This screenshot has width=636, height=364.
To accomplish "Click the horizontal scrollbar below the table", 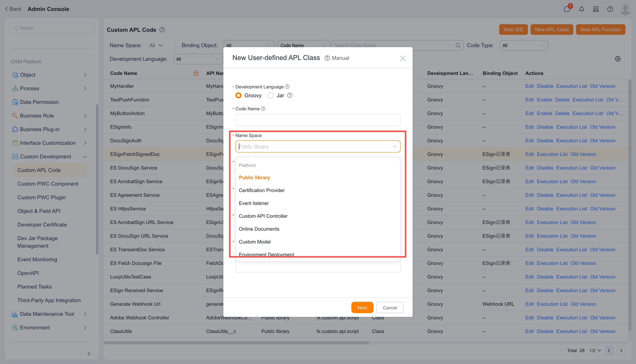I will tap(236, 342).
